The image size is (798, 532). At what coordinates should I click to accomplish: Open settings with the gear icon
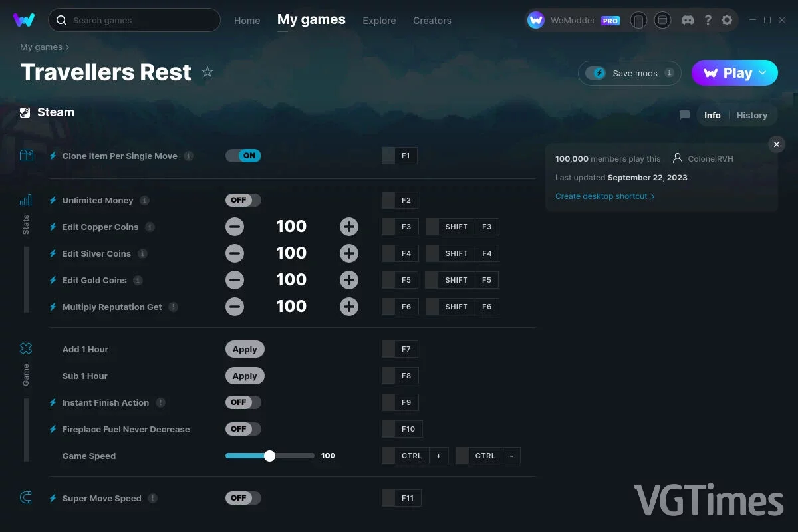[x=727, y=20]
